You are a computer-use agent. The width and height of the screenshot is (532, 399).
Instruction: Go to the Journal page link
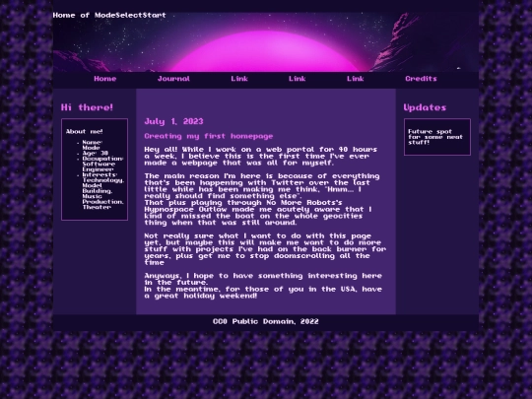(x=173, y=79)
